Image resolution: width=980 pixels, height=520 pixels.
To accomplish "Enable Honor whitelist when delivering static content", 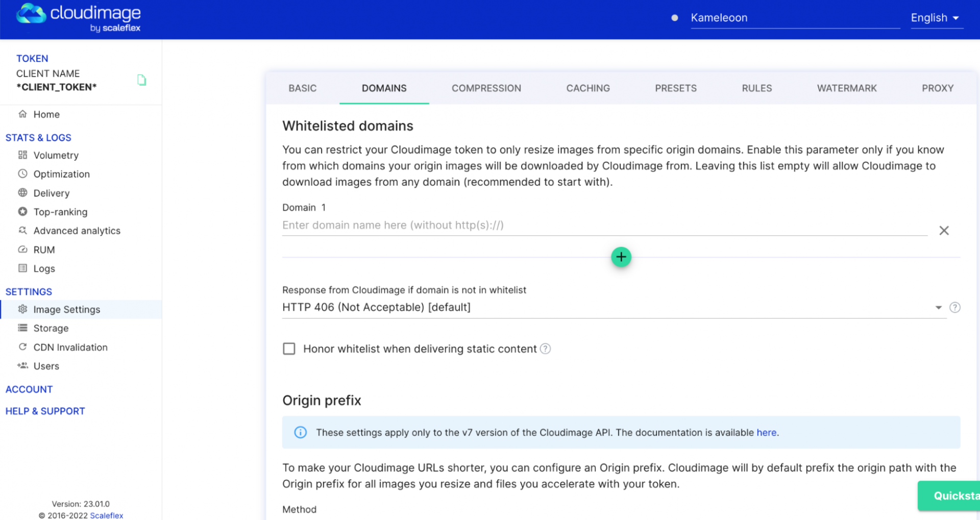I will click(x=289, y=349).
